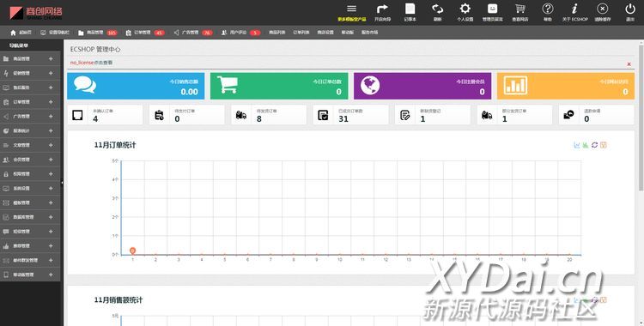Image resolution: width=644 pixels, height=326 pixels.
Task: Switch order chart to bar view icon
Action: (x=586, y=145)
